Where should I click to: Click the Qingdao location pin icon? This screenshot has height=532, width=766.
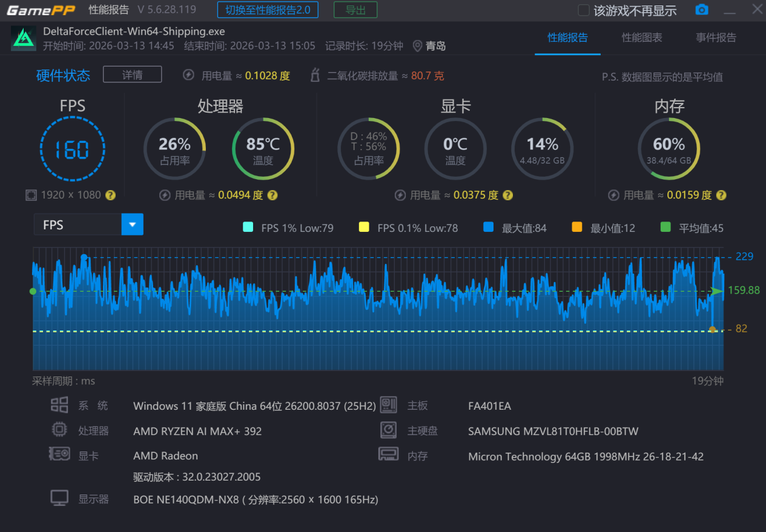pyautogui.click(x=417, y=46)
